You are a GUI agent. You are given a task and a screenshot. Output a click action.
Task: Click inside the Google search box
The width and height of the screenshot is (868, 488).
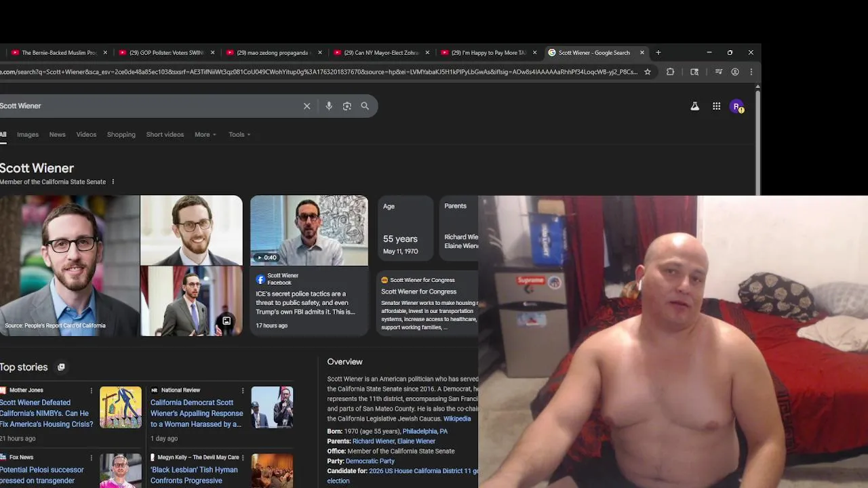coord(149,106)
